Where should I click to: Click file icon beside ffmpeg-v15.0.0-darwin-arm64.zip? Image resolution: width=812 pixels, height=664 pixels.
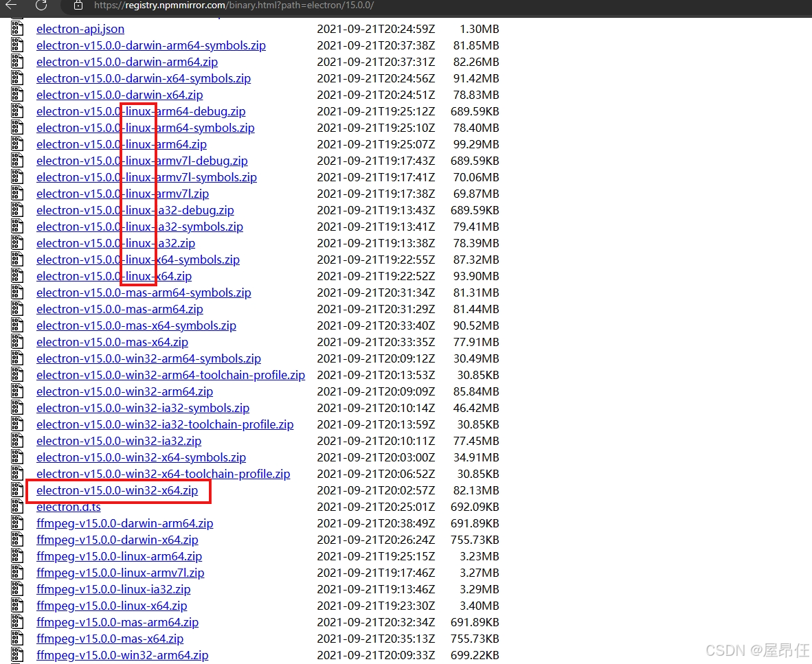[x=17, y=523]
